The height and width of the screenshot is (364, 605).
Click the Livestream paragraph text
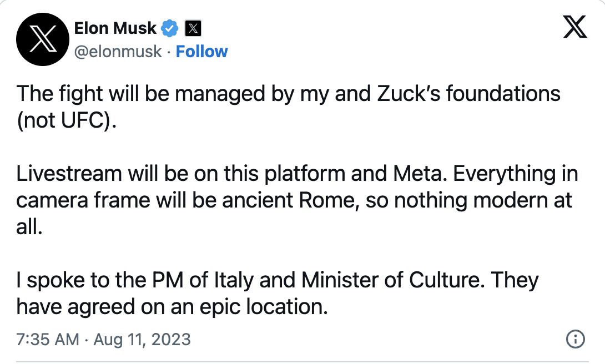[297, 200]
